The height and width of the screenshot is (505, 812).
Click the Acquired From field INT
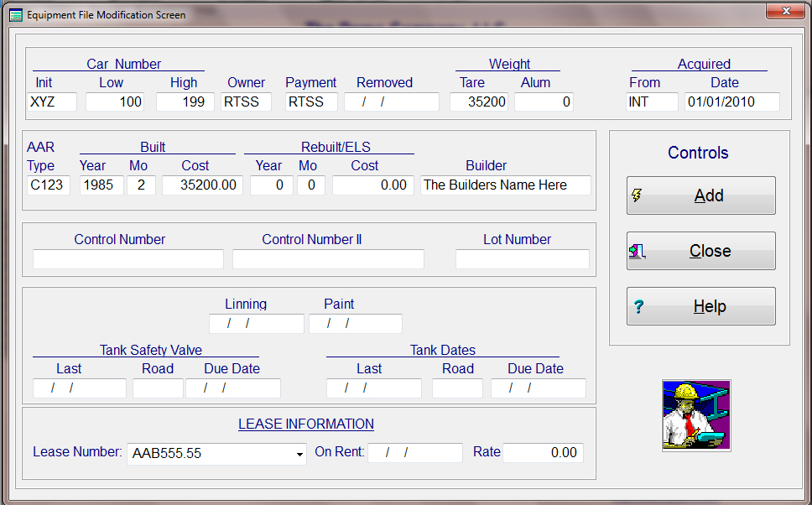[652, 102]
